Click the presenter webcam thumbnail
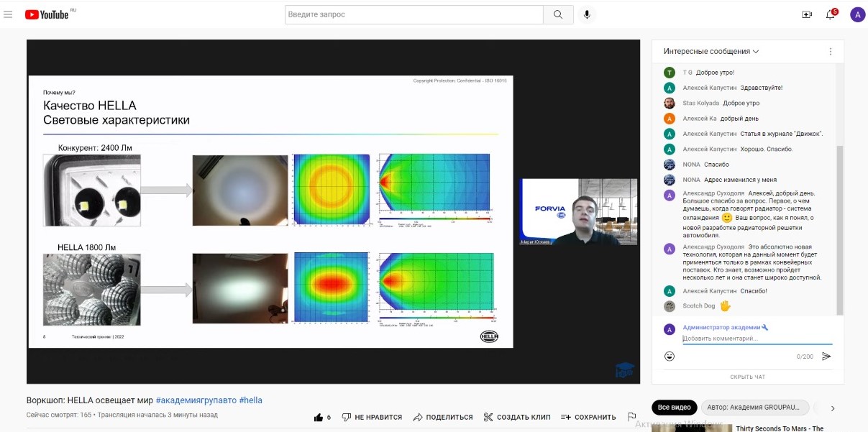The width and height of the screenshot is (868, 432). click(579, 211)
